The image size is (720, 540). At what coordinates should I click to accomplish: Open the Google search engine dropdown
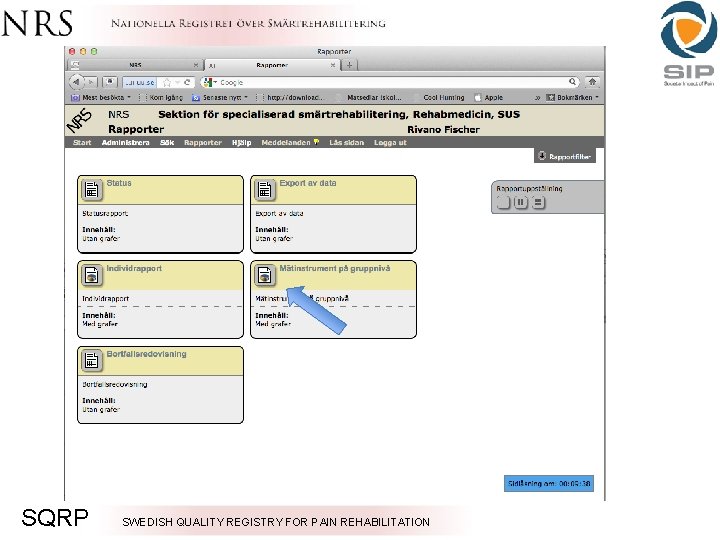[210, 82]
